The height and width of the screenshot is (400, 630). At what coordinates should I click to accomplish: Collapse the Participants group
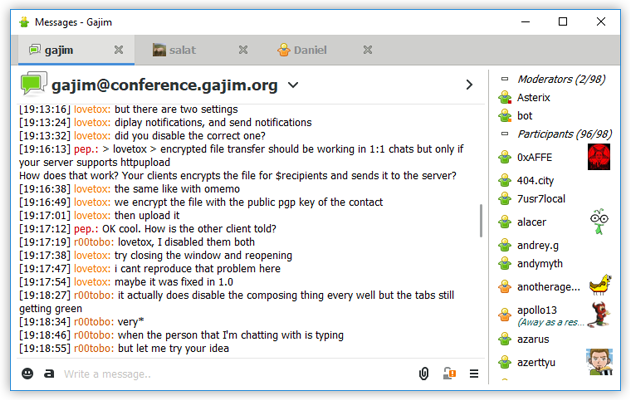click(505, 134)
